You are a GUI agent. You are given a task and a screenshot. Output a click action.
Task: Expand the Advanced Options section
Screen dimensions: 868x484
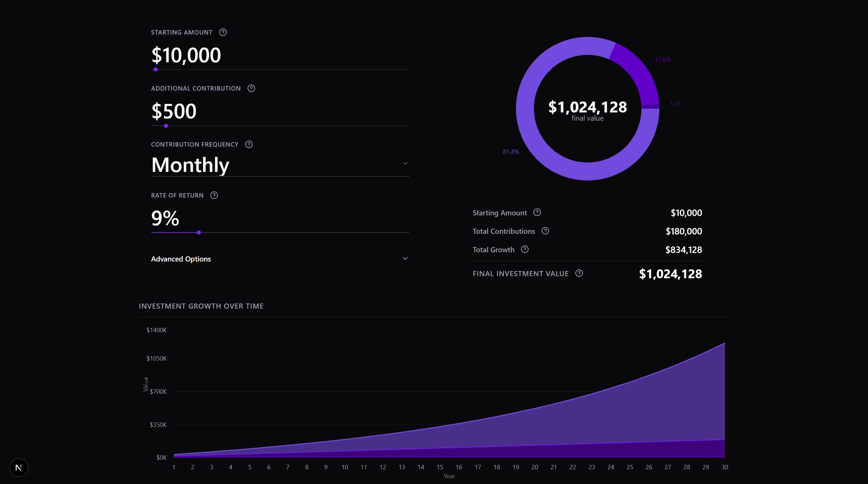181,259
